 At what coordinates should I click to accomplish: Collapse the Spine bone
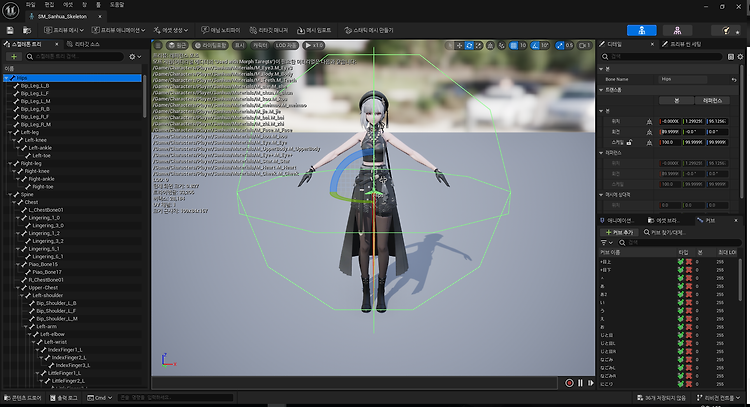[x=11, y=195]
